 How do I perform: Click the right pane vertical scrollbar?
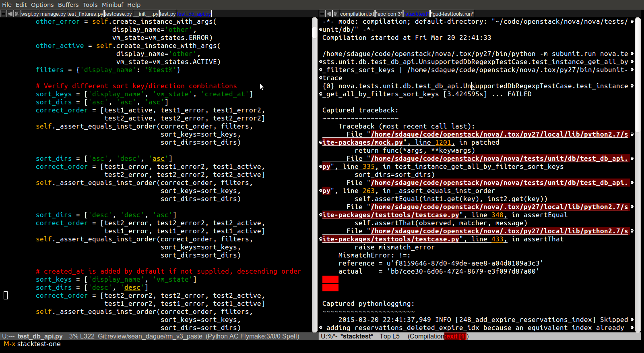click(638, 175)
